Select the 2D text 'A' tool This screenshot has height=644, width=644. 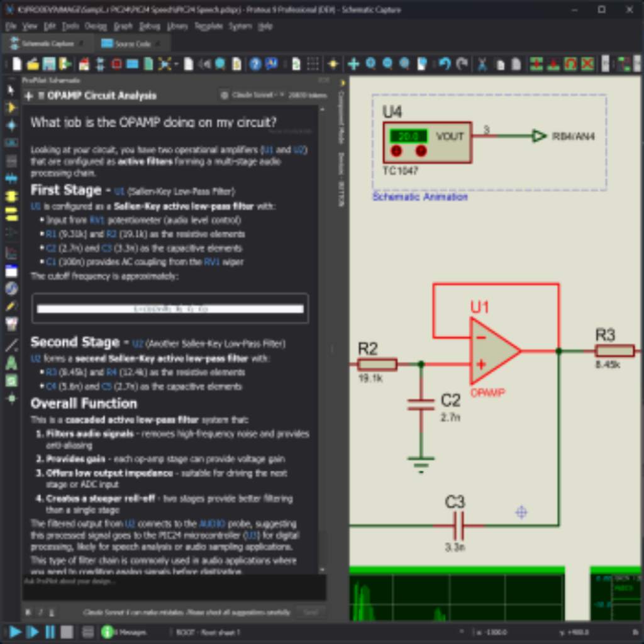11,363
